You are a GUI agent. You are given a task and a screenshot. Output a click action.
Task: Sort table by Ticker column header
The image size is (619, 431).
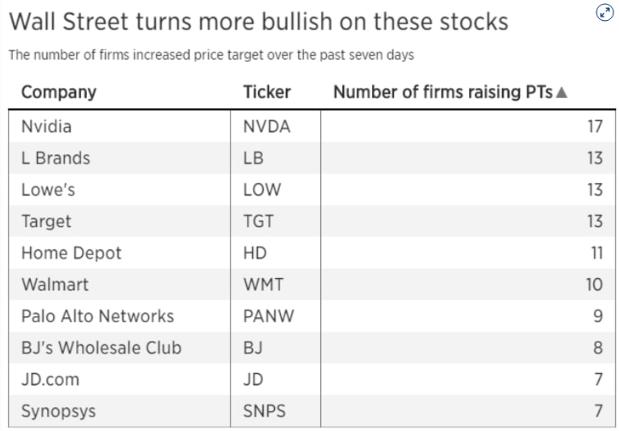266,92
